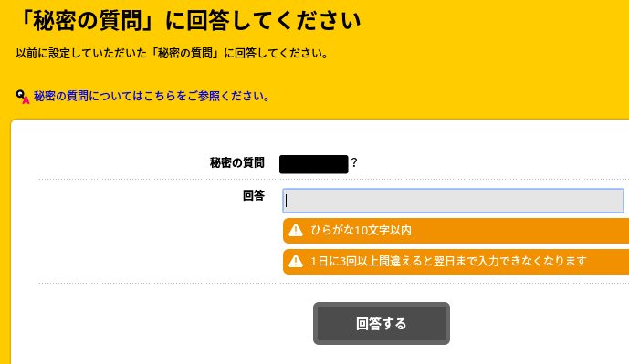This screenshot has width=629, height=364.
Task: Click the 翌日まで入力できなくなります warning banner
Action: click(x=456, y=262)
